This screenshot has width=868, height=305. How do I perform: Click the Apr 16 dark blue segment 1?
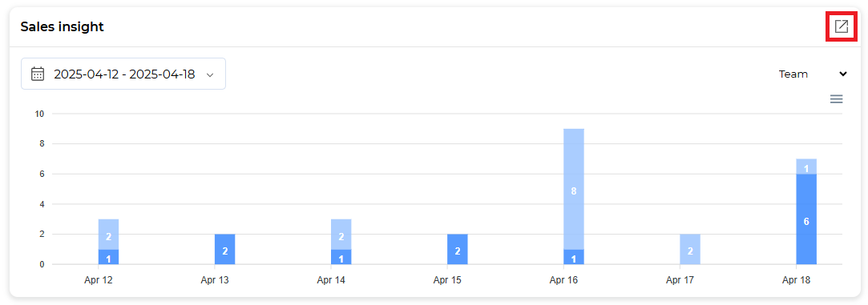(x=574, y=257)
